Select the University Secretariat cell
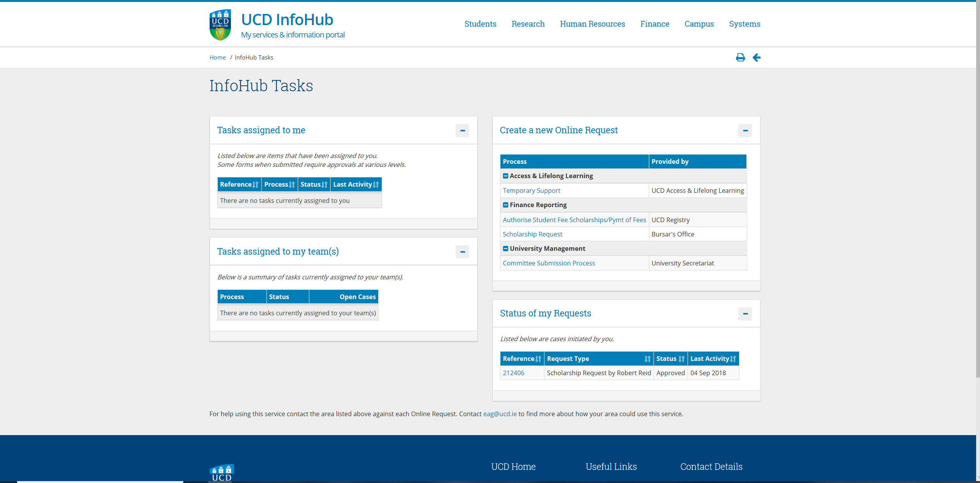The image size is (980, 483). [x=698, y=263]
